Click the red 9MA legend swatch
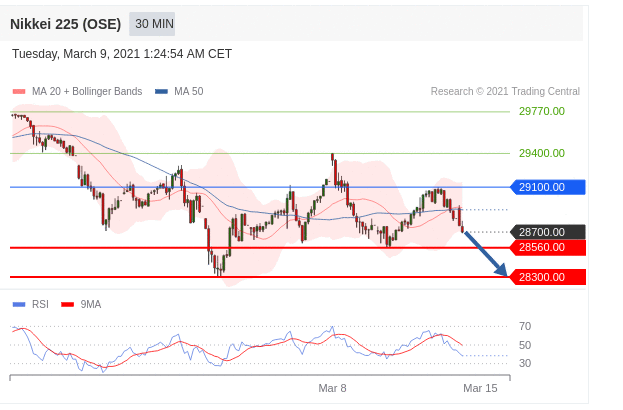This screenshot has height=410, width=623. (67, 305)
